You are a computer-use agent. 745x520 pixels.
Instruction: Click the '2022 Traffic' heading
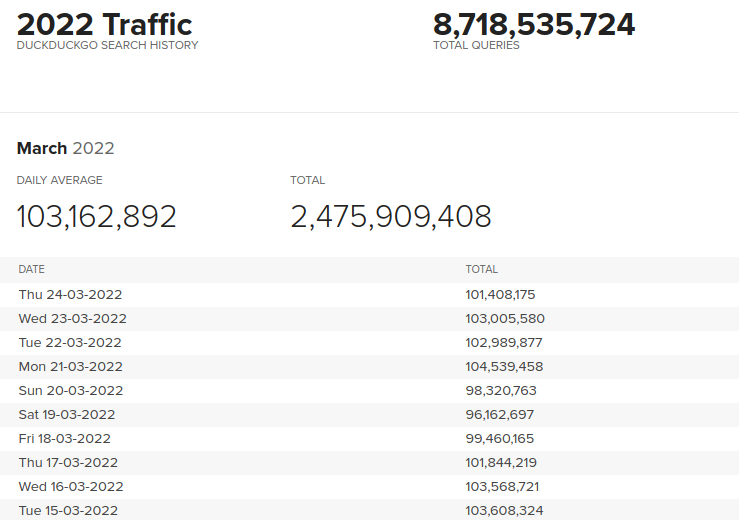[x=105, y=24]
